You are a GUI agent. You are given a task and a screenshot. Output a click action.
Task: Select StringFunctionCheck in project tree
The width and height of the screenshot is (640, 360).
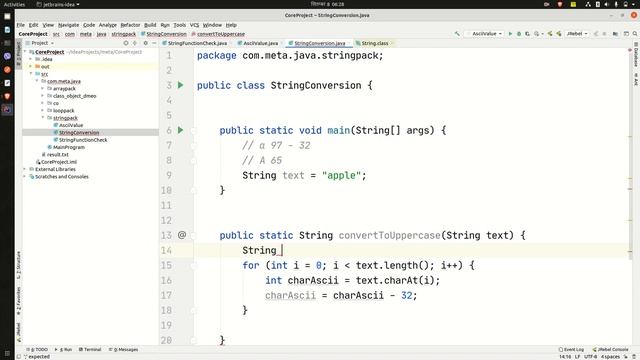click(83, 140)
